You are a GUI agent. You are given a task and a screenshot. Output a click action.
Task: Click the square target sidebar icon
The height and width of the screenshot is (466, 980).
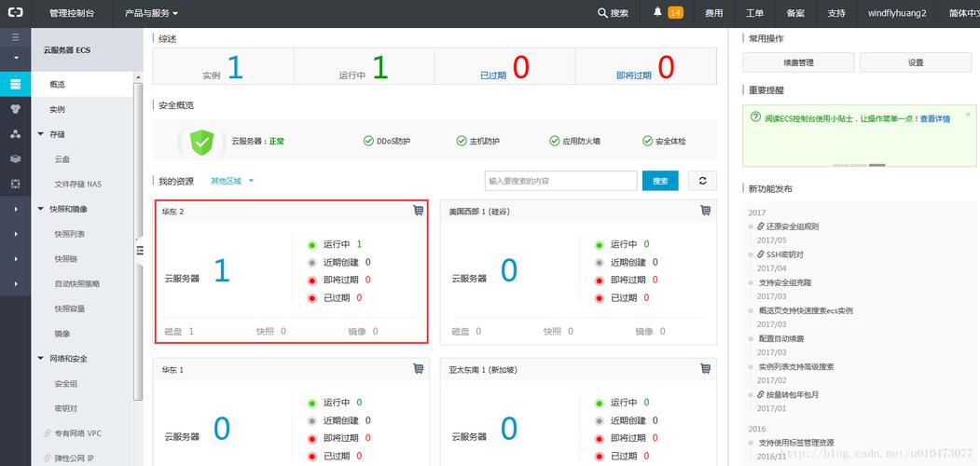[15, 184]
